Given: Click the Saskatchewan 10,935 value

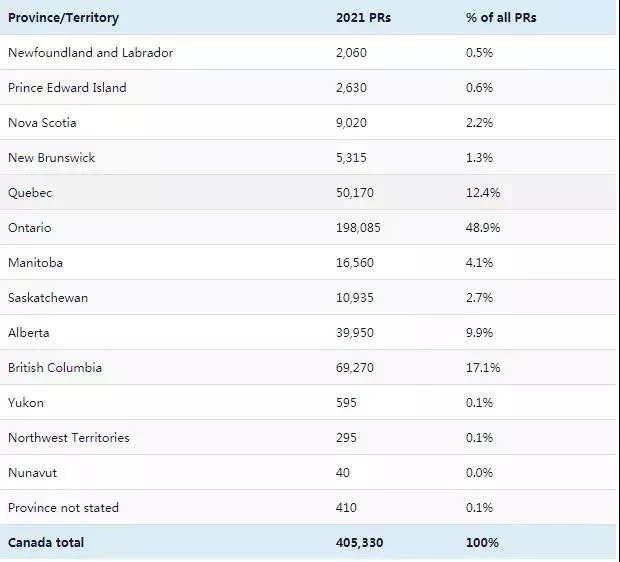Looking at the screenshot, I should [355, 298].
